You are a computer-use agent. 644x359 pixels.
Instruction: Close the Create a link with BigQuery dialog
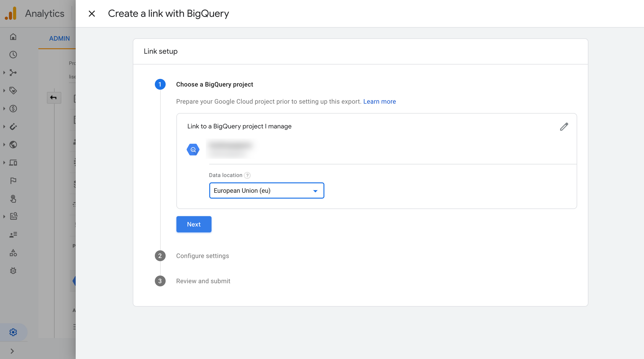coord(92,13)
